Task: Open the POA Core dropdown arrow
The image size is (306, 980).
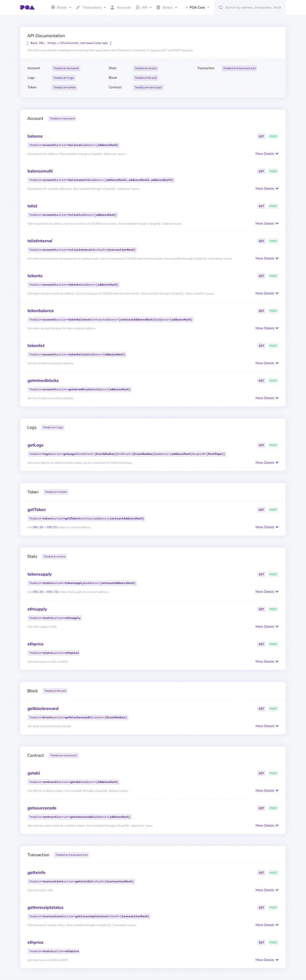Action: coord(208,7)
